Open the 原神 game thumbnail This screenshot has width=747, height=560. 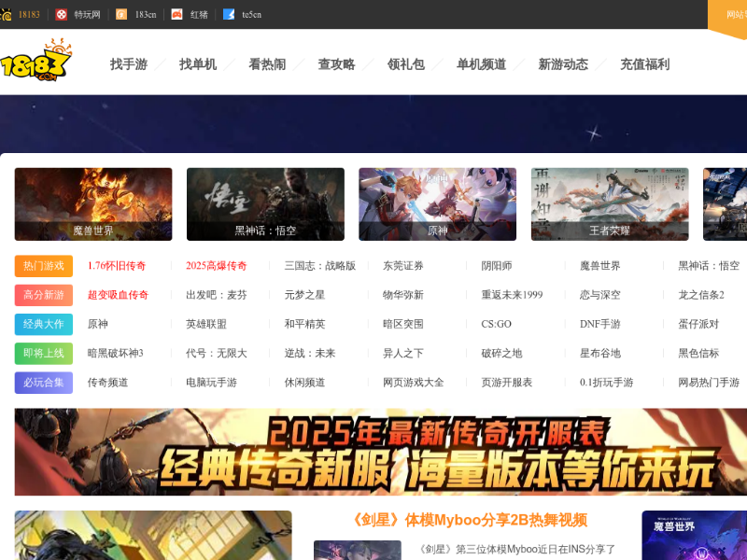[x=437, y=204]
